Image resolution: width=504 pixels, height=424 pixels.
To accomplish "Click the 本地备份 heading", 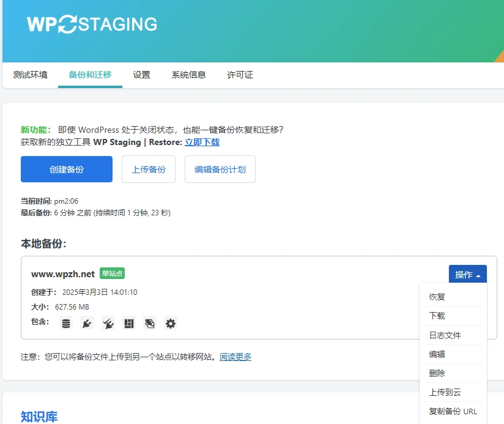I will tap(43, 244).
